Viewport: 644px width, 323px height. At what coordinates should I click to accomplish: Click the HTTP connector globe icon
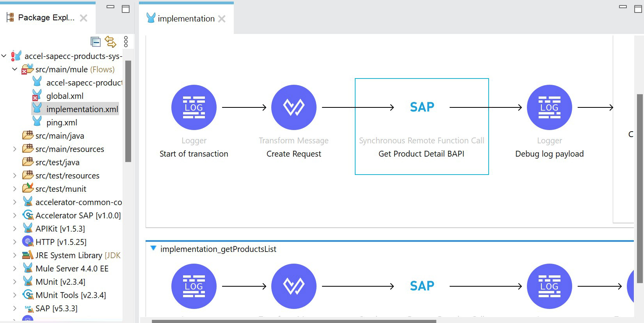point(28,241)
